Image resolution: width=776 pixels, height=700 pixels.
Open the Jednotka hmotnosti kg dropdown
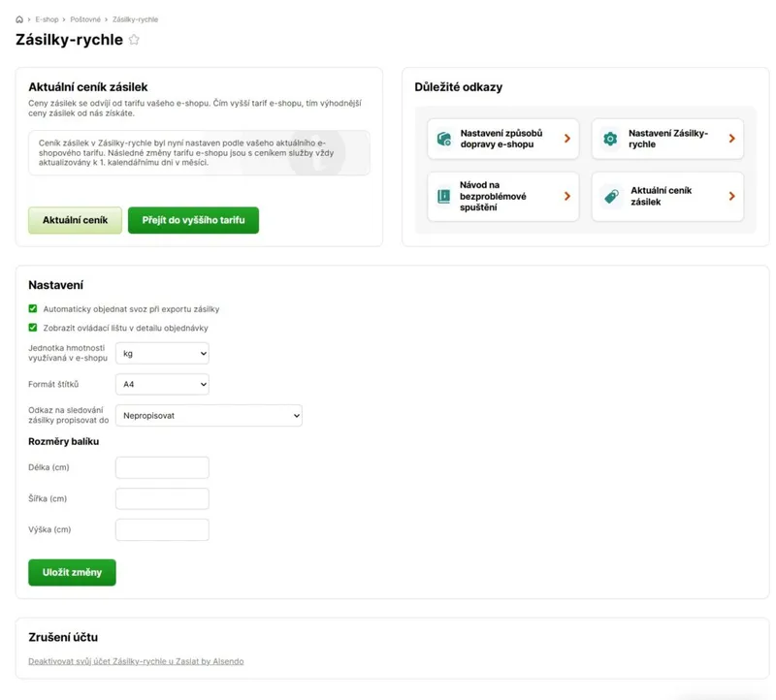(x=162, y=353)
